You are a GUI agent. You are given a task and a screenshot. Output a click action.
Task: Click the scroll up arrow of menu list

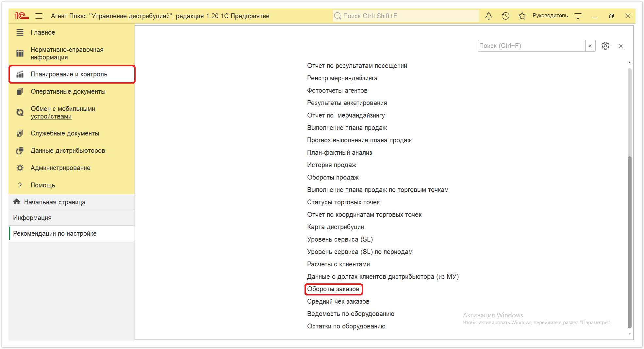pos(629,62)
